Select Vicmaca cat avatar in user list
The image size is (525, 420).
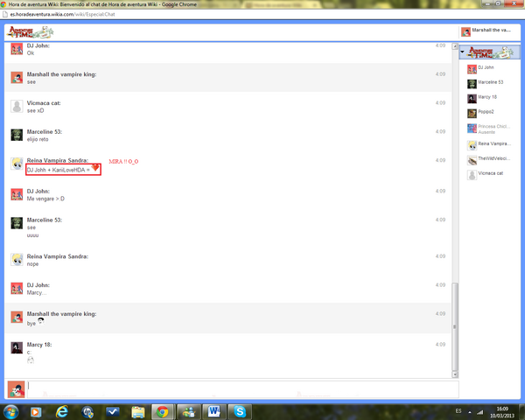[472, 175]
